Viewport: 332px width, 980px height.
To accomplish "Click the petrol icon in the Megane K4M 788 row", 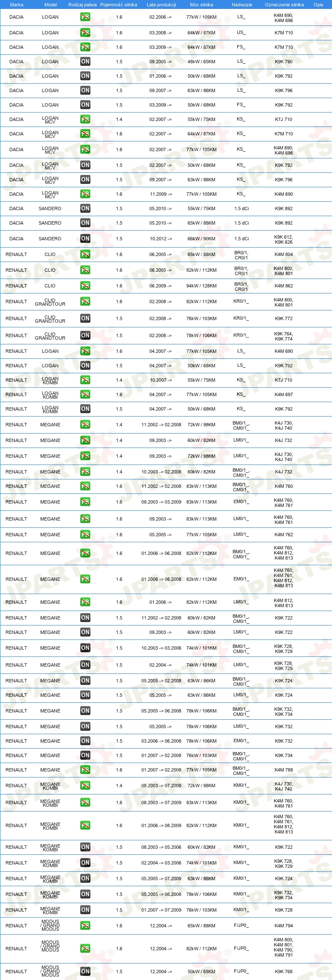I will (x=85, y=770).
